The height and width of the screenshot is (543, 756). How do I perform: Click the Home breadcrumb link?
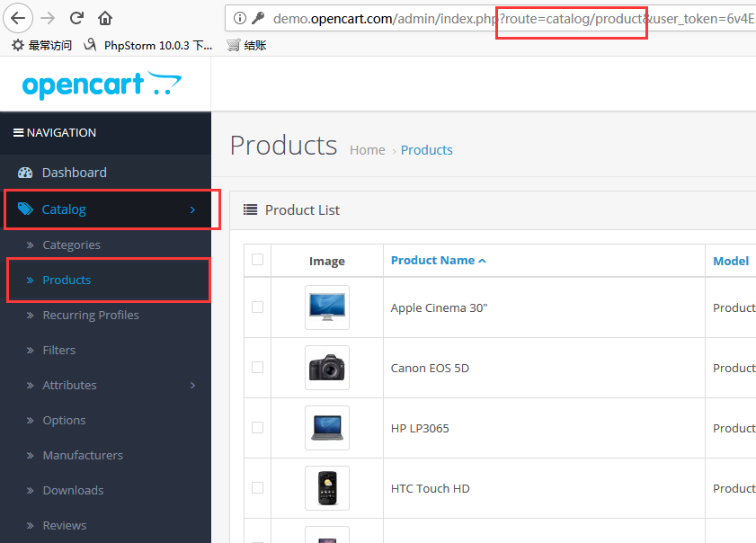368,150
